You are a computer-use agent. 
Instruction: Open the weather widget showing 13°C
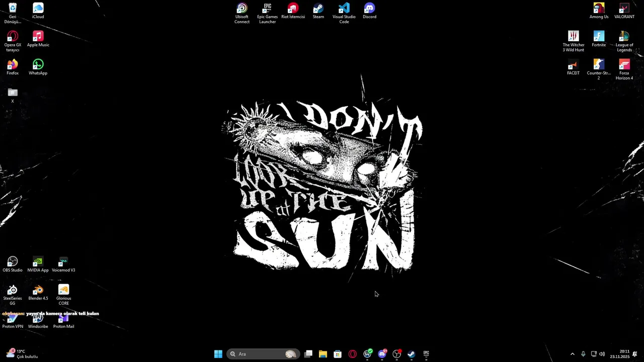[22, 354]
